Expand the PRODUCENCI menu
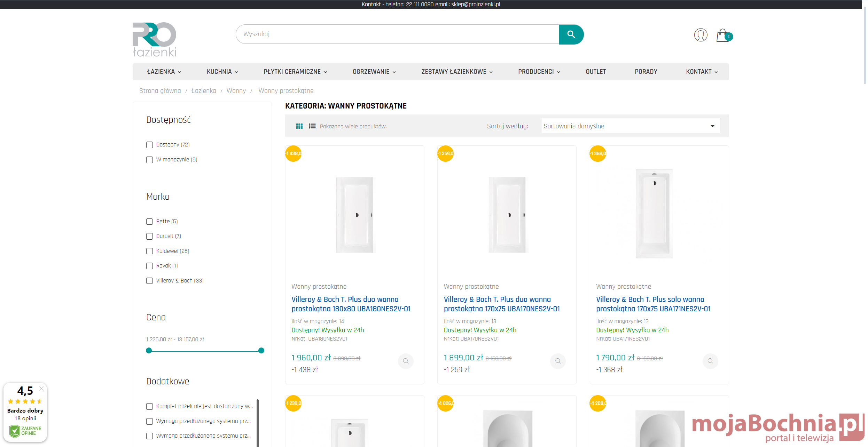Viewport: 868px width, 447px height. click(539, 72)
